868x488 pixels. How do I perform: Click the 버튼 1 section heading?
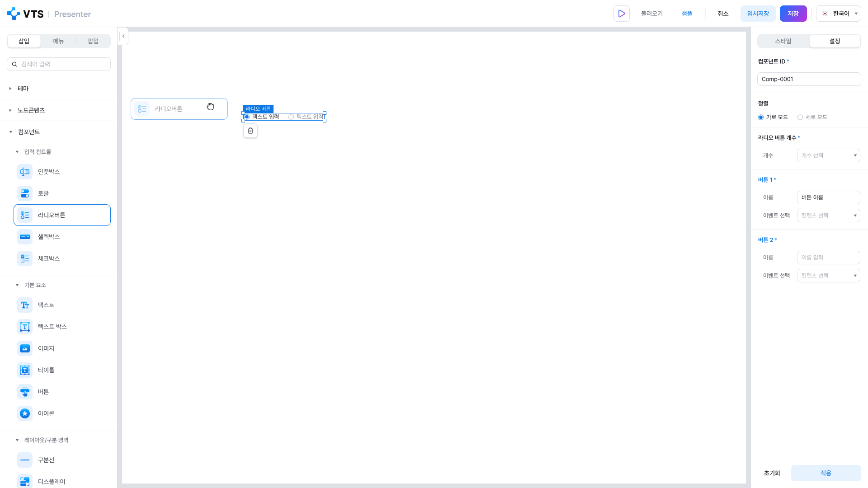(767, 180)
